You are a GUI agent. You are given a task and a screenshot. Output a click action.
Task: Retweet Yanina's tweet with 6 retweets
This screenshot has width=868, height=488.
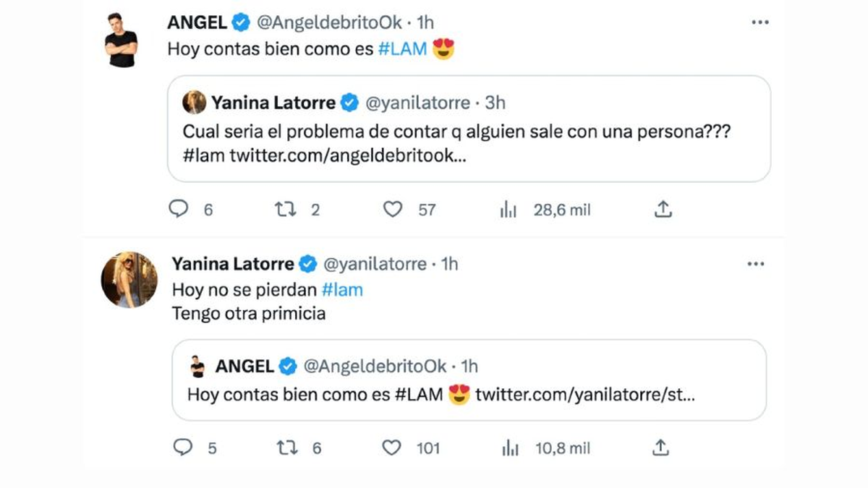(x=287, y=448)
